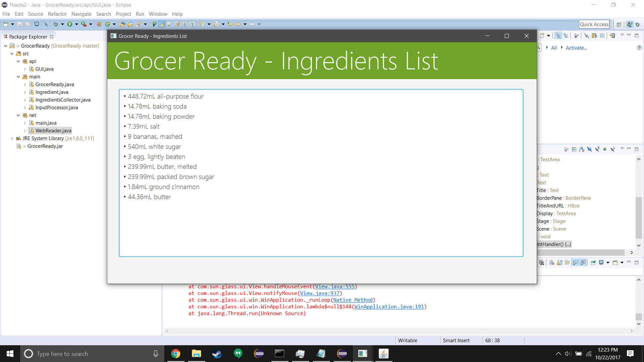Open the Navigate menu
The height and width of the screenshot is (362, 644).
[81, 14]
